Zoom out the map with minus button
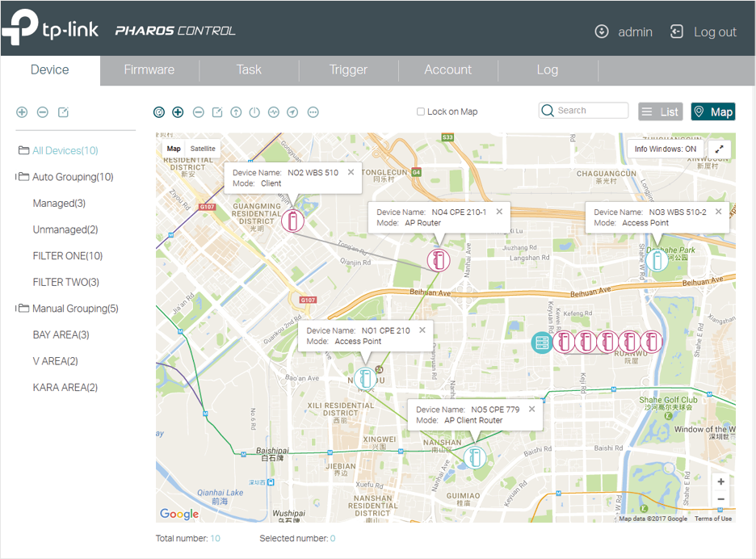756x559 pixels. (720, 499)
